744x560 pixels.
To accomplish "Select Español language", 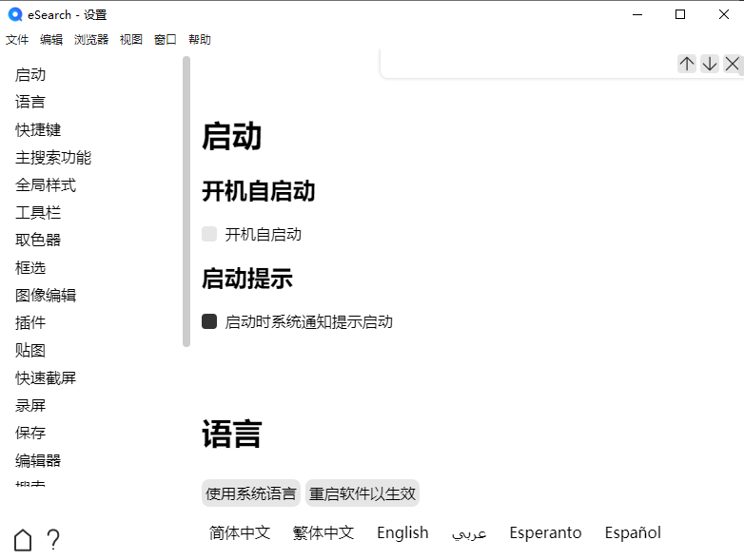I will (633, 533).
